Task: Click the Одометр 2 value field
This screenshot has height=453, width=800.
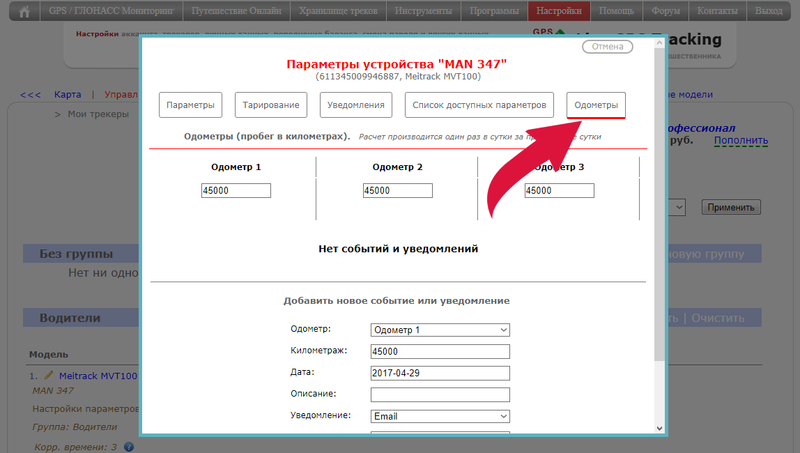Action: pyautogui.click(x=398, y=190)
